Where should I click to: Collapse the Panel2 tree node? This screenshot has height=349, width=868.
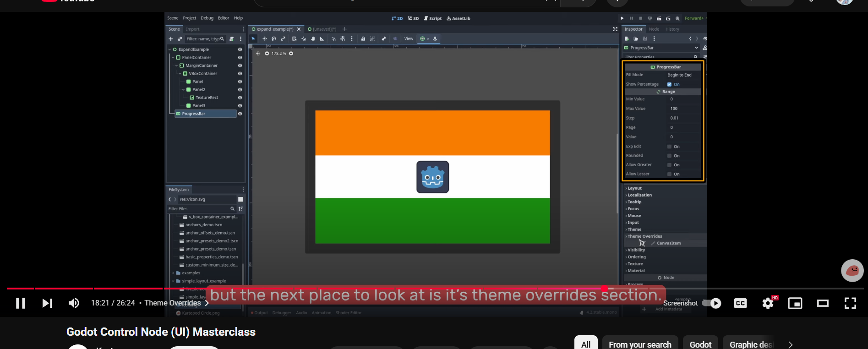click(183, 90)
